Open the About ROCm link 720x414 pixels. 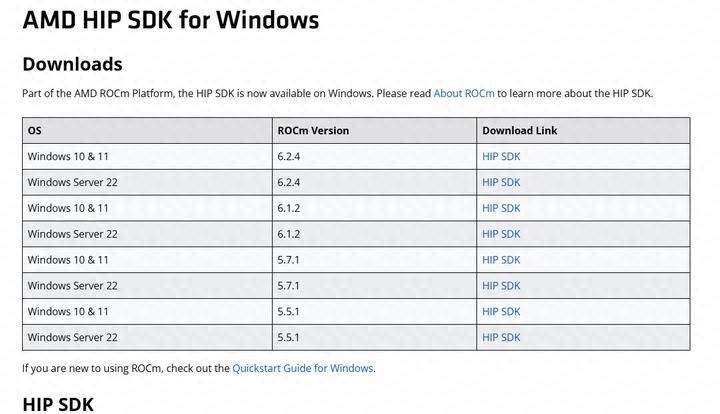pyautogui.click(x=463, y=93)
